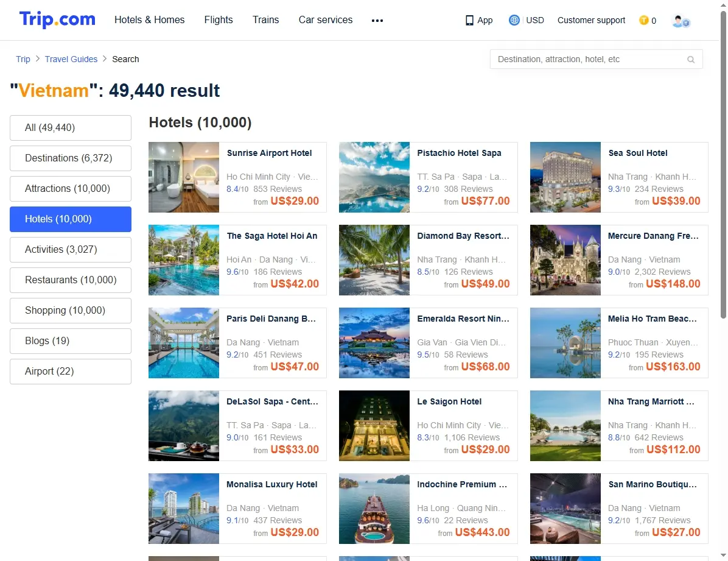Click the App phone icon
This screenshot has width=728, height=561.
[x=469, y=21]
